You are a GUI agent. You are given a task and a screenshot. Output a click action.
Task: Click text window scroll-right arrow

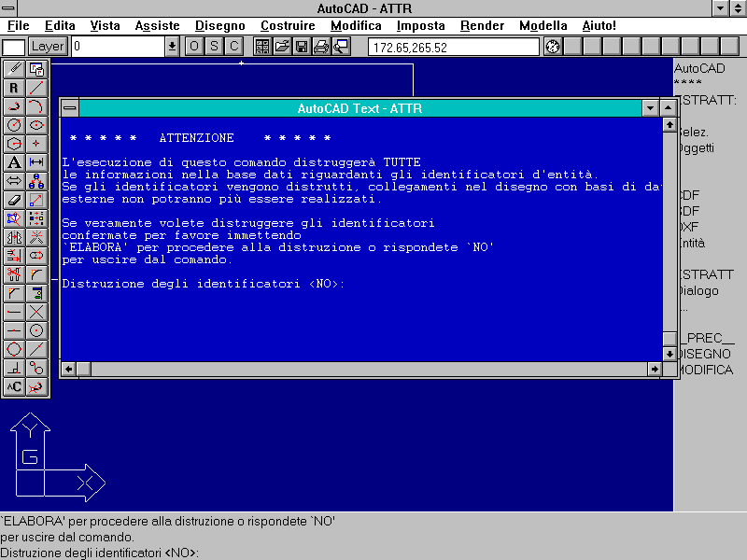pyautogui.click(x=655, y=369)
